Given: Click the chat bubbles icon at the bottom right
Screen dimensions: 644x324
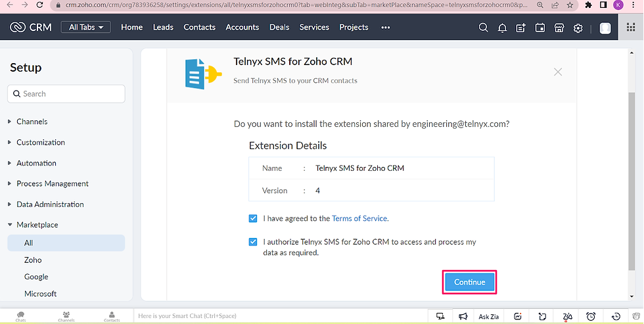Looking at the screenshot, I should coord(636,316).
